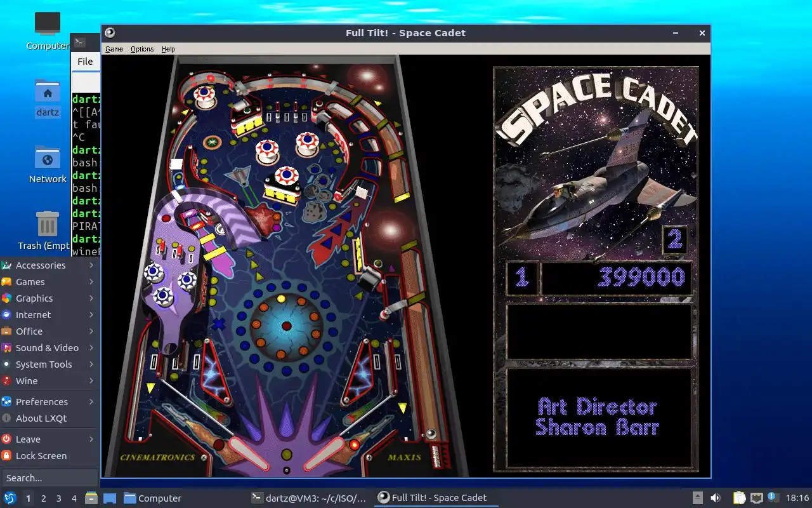Open the Computer desktop icon
This screenshot has height=508, width=812.
click(48, 30)
